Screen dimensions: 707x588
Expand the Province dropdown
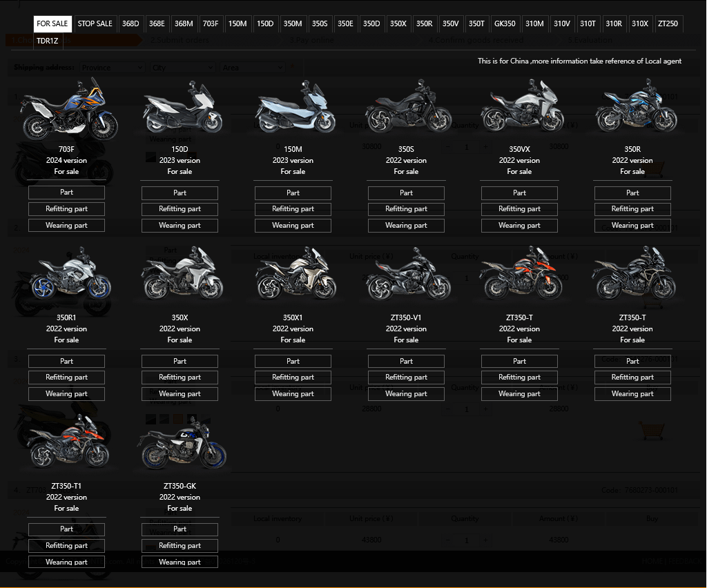point(111,68)
